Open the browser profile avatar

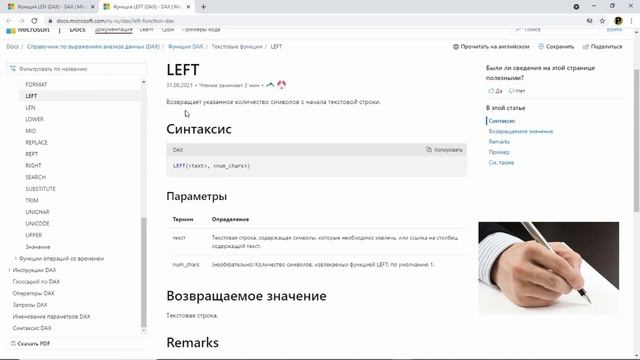pyautogui.click(x=618, y=21)
